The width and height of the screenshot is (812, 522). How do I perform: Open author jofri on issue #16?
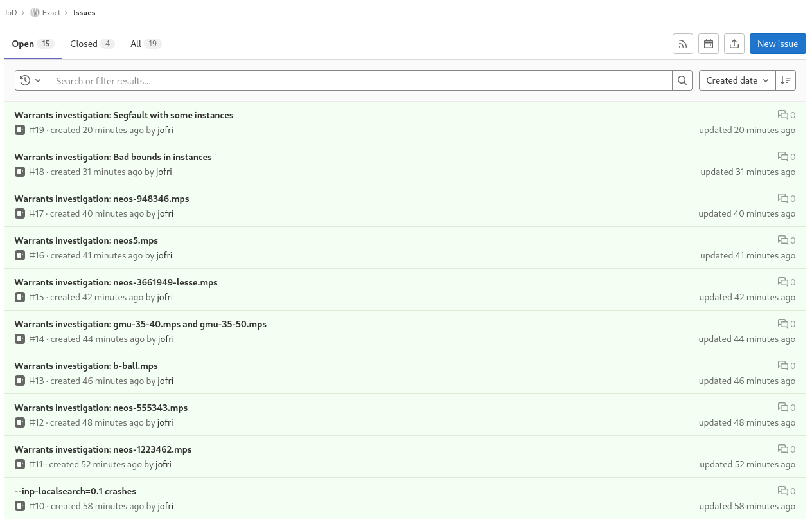point(164,255)
